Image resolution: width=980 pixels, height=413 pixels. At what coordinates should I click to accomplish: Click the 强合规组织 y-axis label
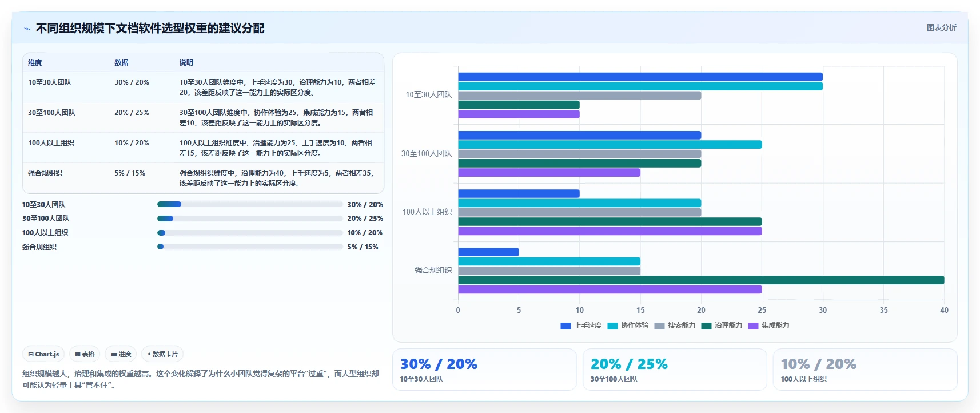433,270
